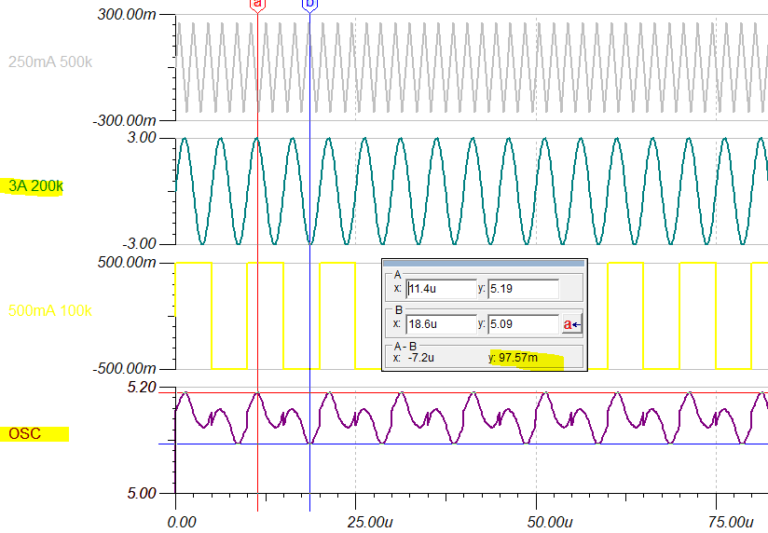Click the 5.00 axis label
The height and width of the screenshot is (533, 768).
click(142, 493)
